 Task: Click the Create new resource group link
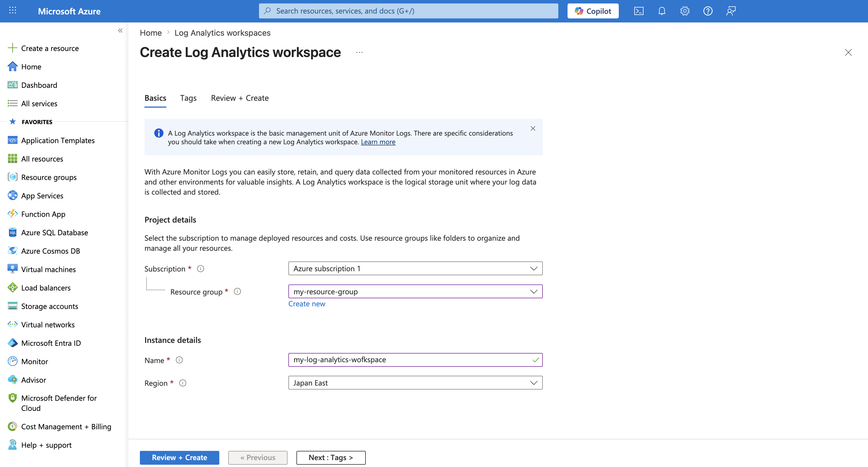(307, 304)
